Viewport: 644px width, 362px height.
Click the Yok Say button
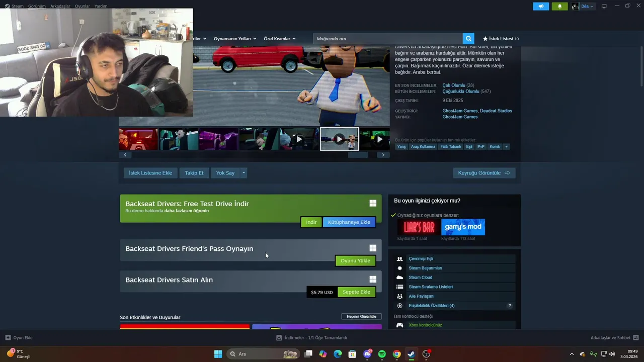[225, 173]
